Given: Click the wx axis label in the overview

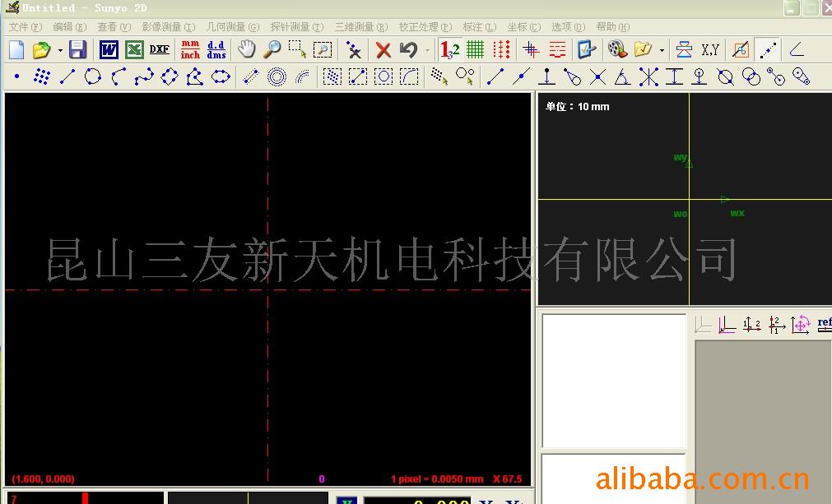Looking at the screenshot, I should [737, 213].
